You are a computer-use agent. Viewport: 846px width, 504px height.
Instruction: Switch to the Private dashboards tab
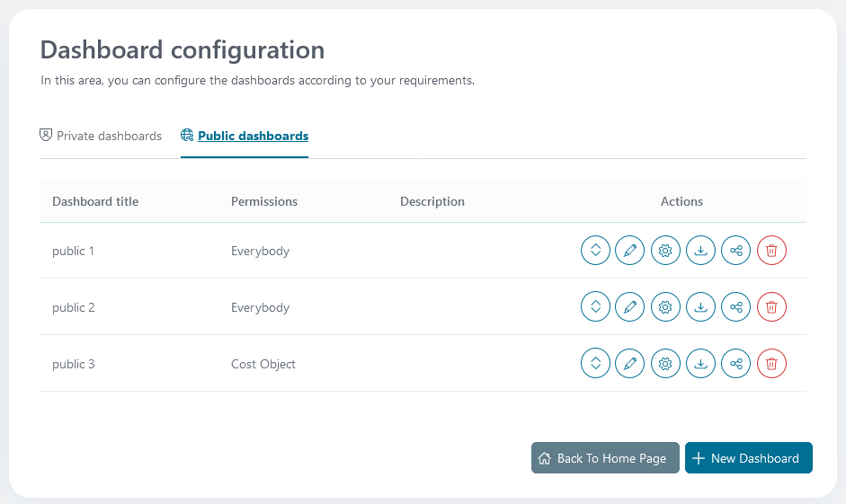point(101,137)
